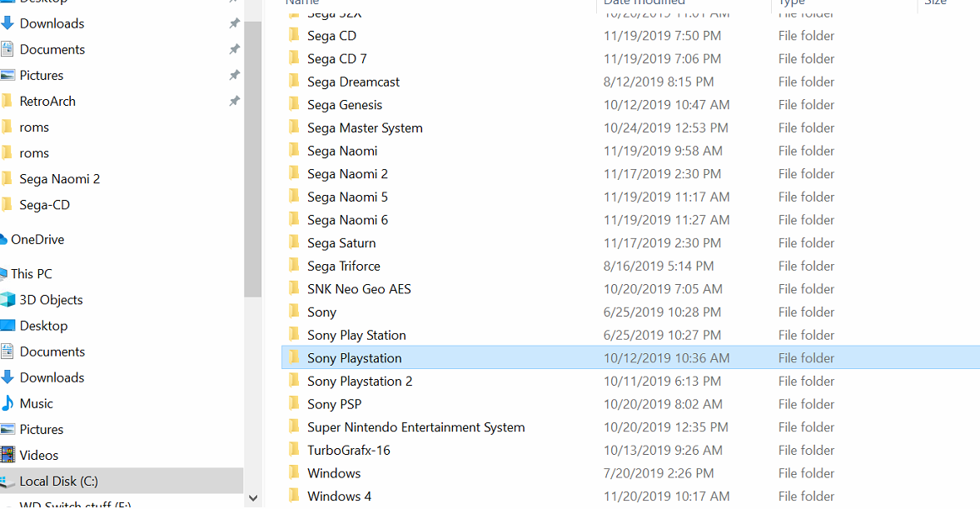Select Sega Naomi 2 in the file list
The image size is (980, 509).
point(347,174)
